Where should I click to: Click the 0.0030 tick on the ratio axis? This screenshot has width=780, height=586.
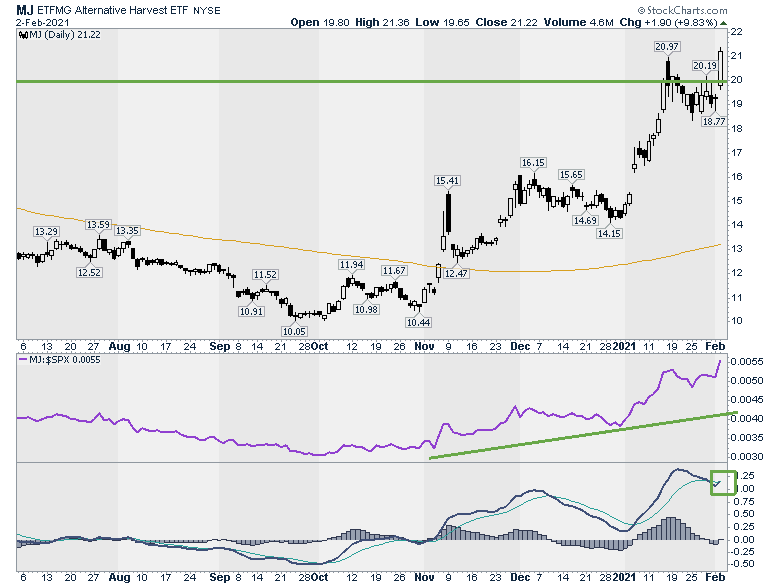point(747,457)
